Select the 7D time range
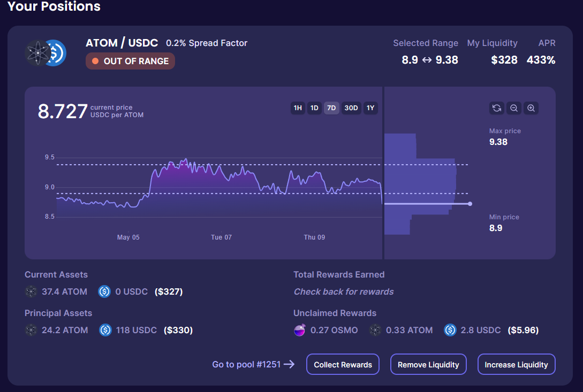 (x=331, y=108)
